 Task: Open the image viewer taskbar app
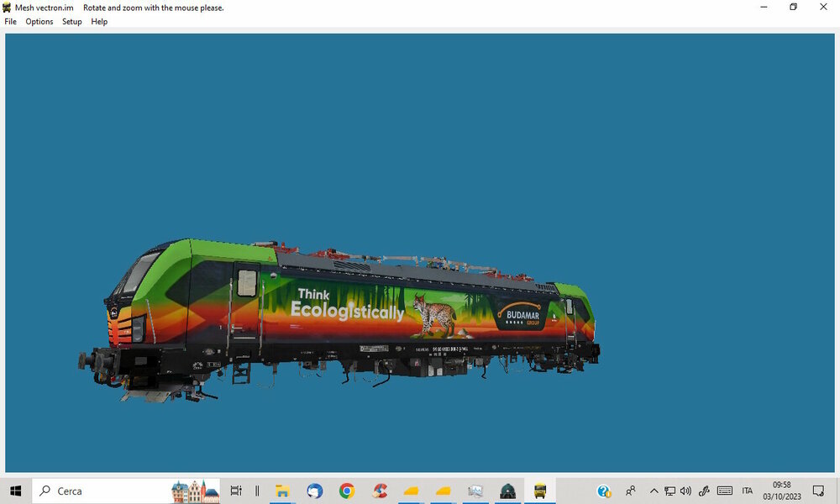click(475, 491)
